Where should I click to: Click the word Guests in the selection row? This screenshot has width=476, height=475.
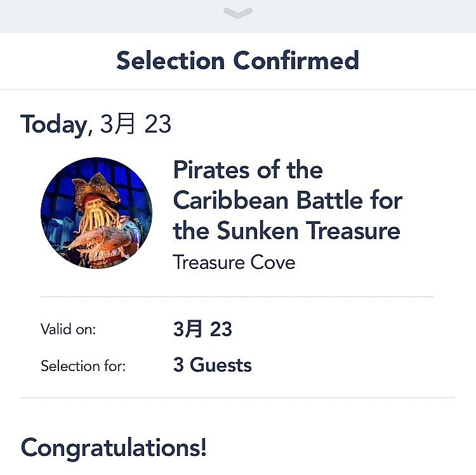point(221,365)
